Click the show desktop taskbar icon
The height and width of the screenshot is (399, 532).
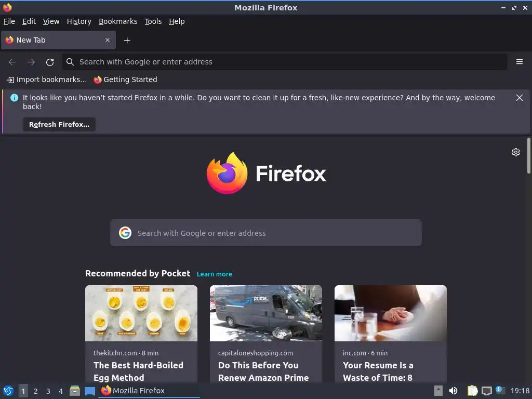pyautogui.click(x=90, y=391)
